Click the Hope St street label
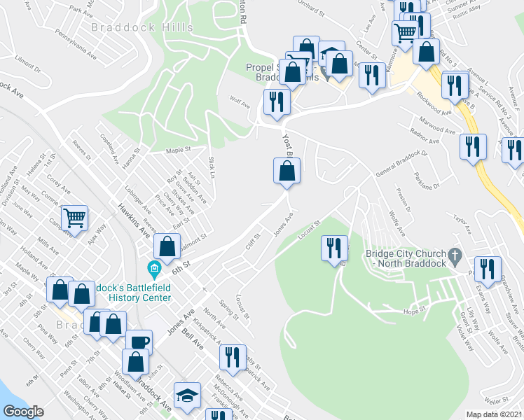 (415, 311)
